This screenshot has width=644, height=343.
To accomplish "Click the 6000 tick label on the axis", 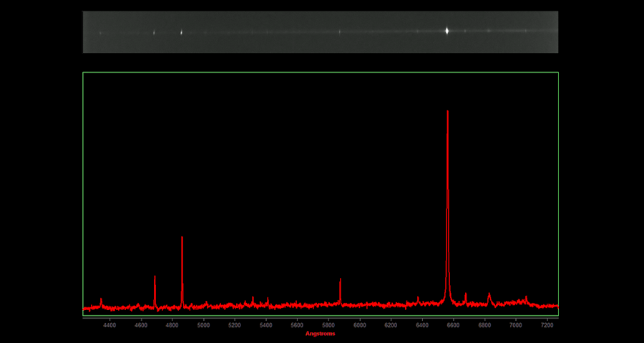I will pos(359,325).
